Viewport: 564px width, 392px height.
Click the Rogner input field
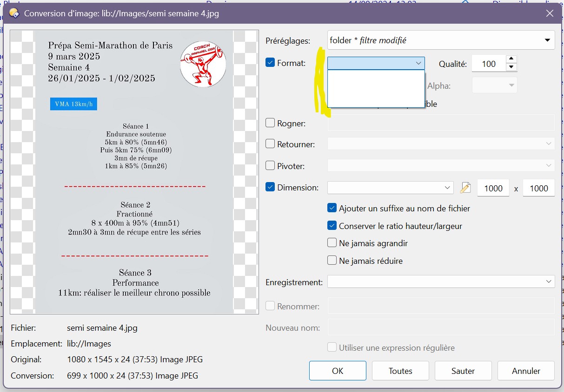tap(441, 123)
